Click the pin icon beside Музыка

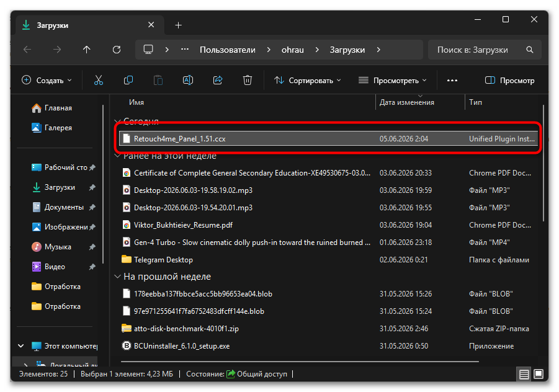click(x=92, y=247)
